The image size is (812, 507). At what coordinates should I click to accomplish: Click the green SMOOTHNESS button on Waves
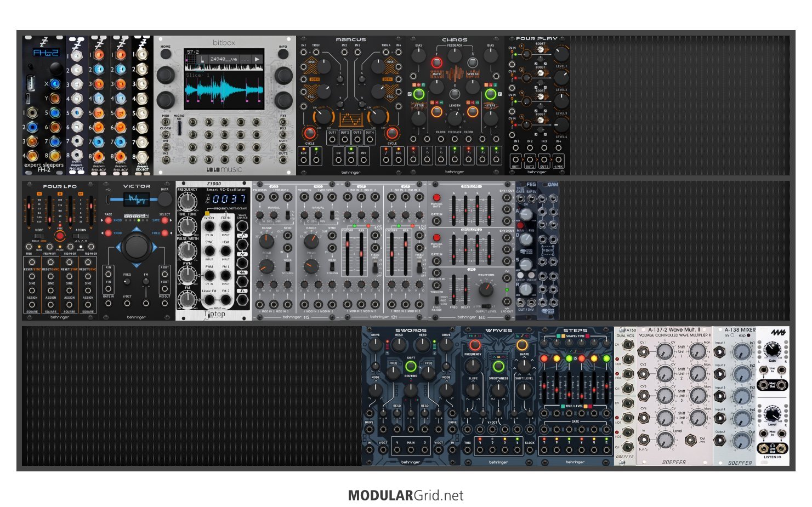coord(498,366)
